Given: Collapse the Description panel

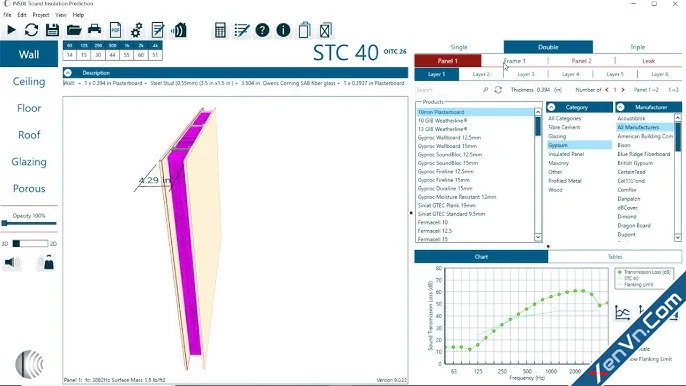Looking at the screenshot, I should (x=68, y=73).
